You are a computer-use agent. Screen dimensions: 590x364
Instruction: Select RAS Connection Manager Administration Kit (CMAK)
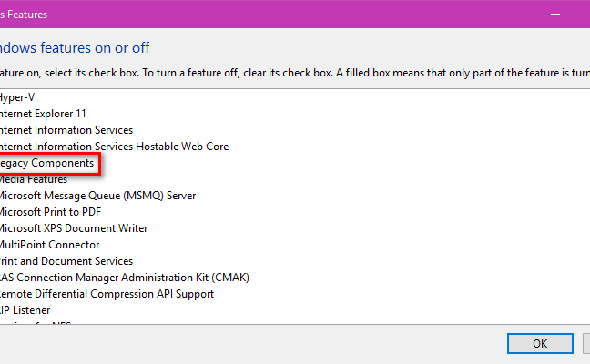coord(125,278)
